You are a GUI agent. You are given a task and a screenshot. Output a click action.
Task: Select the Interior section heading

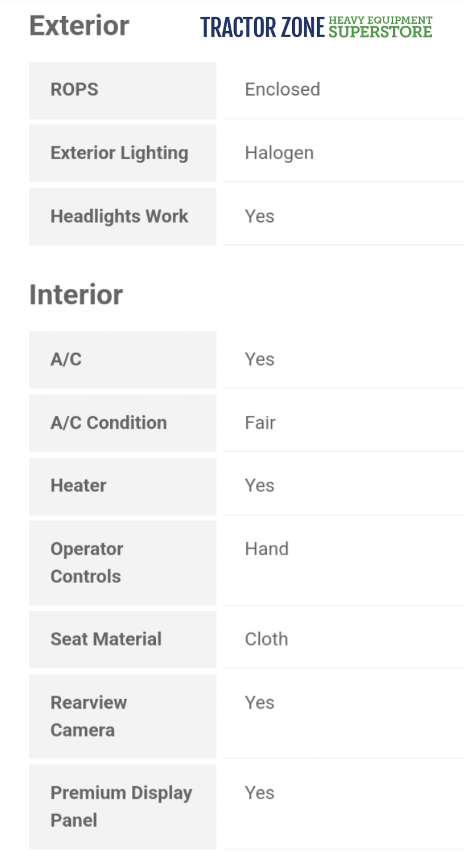click(x=76, y=295)
